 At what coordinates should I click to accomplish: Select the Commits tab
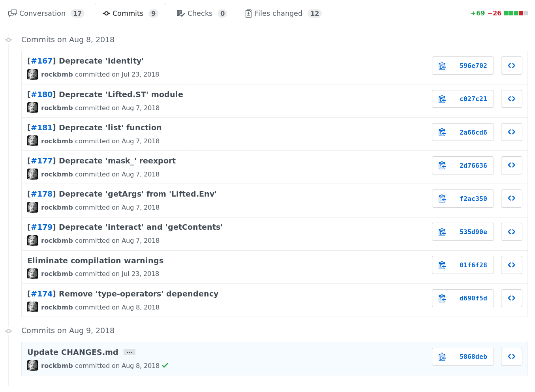(130, 13)
